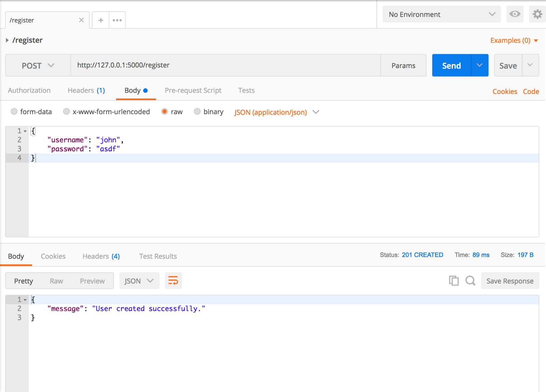546x392 pixels.
Task: Fold line 1 of the request JSON
Action: click(x=25, y=131)
